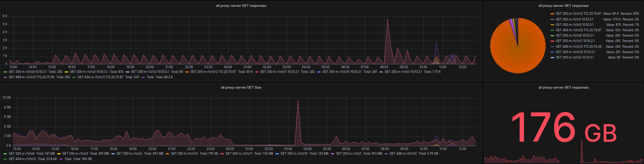Select 'GET 200 m-r1z1s1 10.10.2.1' in pie chart legend

[575, 19]
